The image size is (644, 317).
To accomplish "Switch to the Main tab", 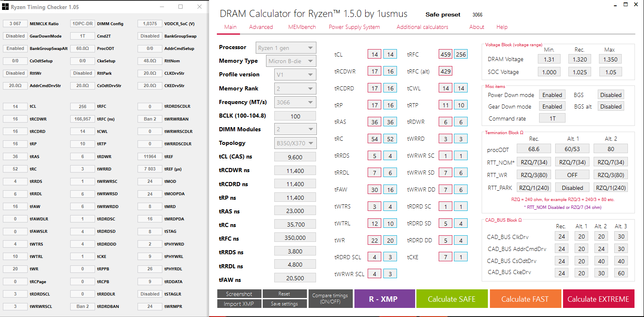I will [231, 27].
